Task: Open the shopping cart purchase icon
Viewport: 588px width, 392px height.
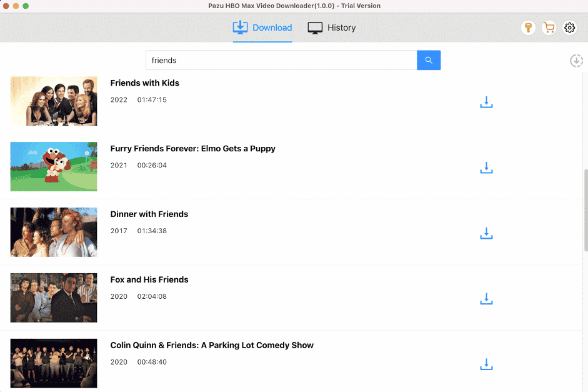Action: coord(549,28)
